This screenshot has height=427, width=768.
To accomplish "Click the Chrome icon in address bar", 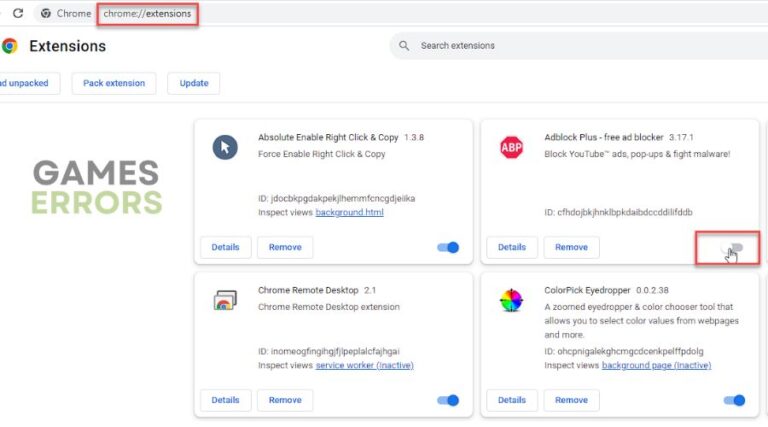I will pos(46,13).
